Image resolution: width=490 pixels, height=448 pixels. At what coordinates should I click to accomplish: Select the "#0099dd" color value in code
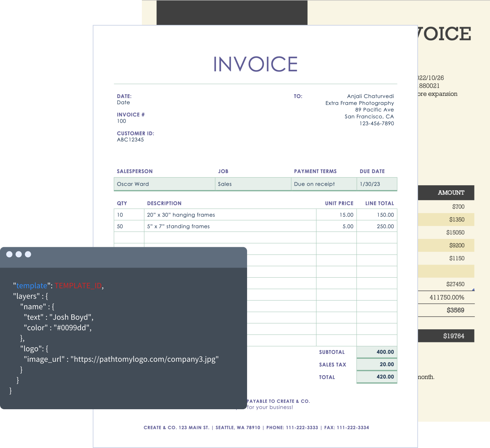(72, 328)
